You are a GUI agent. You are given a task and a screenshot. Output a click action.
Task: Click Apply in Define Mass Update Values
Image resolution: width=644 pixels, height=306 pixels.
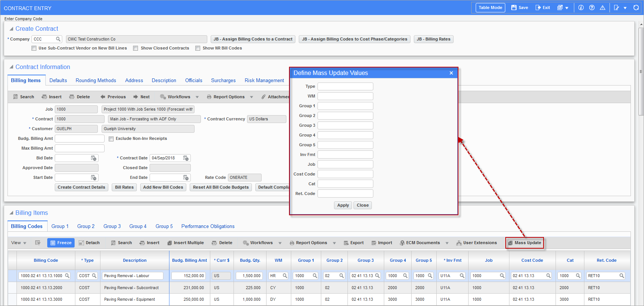tap(343, 205)
